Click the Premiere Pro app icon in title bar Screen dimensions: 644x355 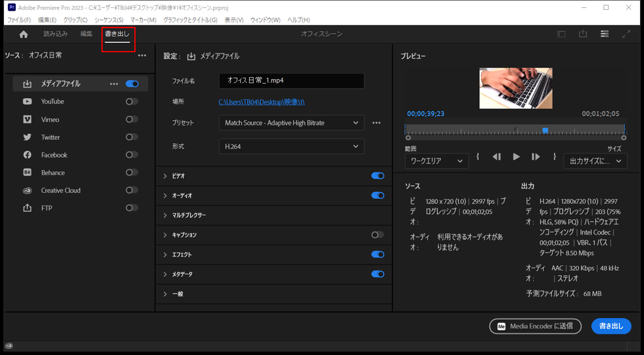tap(12, 8)
